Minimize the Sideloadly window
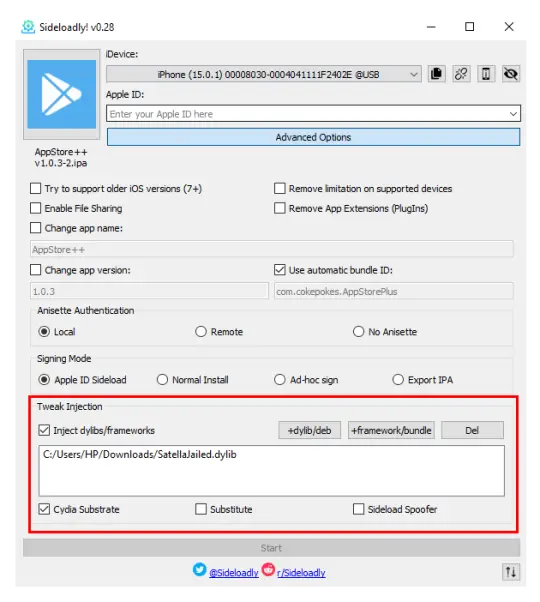This screenshot has height=602, width=540. 431,27
